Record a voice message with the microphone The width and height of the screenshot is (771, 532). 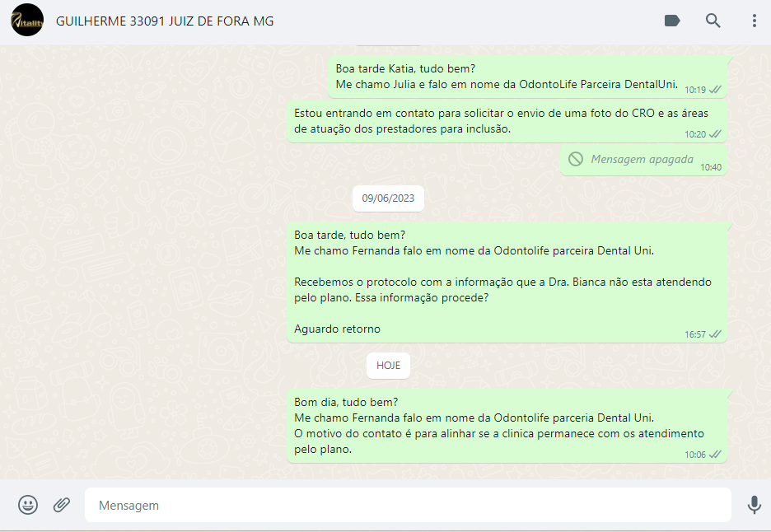754,505
